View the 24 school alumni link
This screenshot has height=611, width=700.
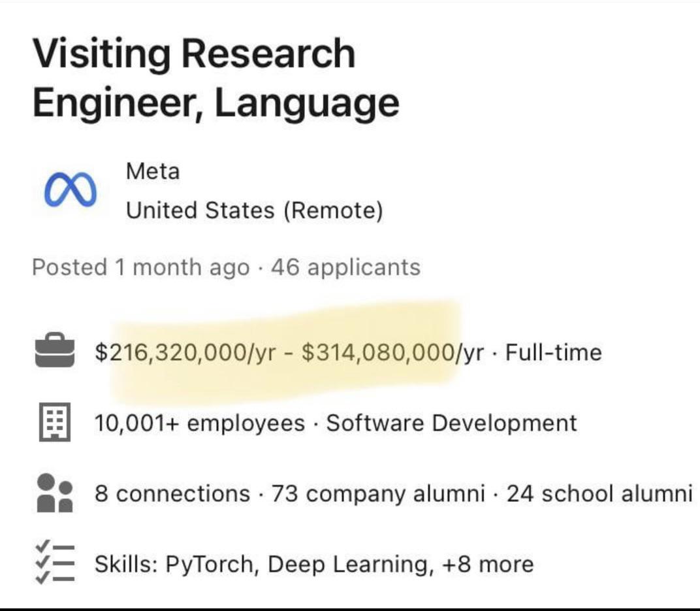coord(599,493)
